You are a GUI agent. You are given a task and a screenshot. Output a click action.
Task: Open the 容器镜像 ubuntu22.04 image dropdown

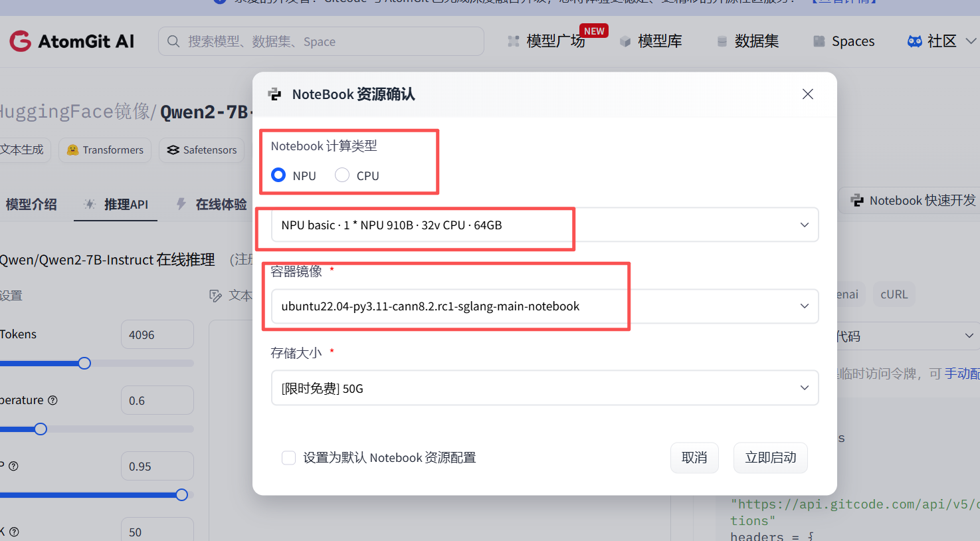click(x=545, y=306)
